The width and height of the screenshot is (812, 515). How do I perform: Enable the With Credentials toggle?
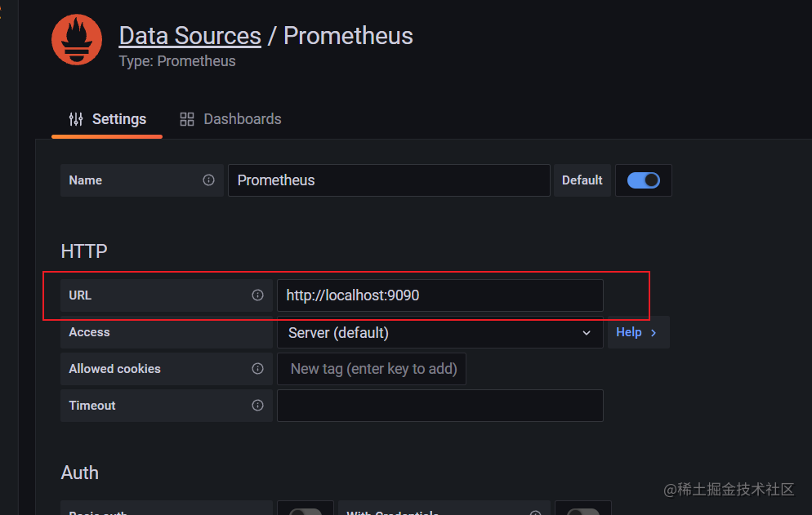[583, 511]
